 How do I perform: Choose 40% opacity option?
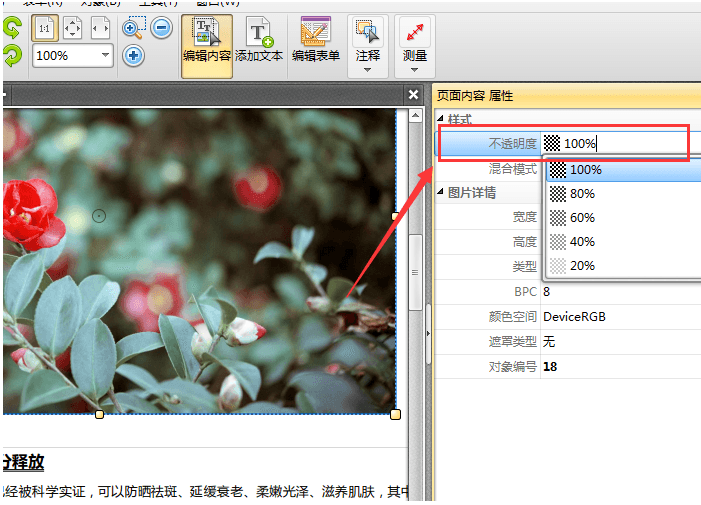tap(623, 242)
